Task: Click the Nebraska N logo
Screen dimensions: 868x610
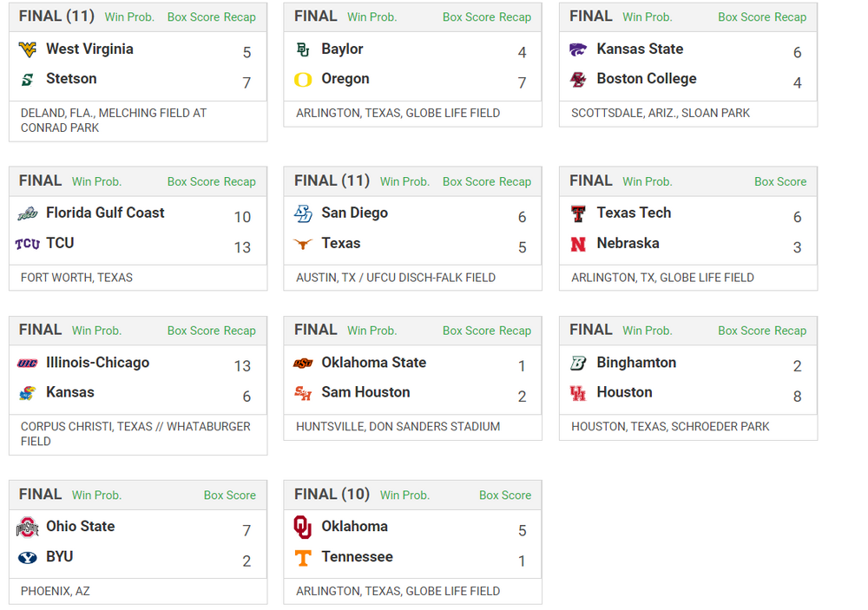Action: tap(578, 244)
